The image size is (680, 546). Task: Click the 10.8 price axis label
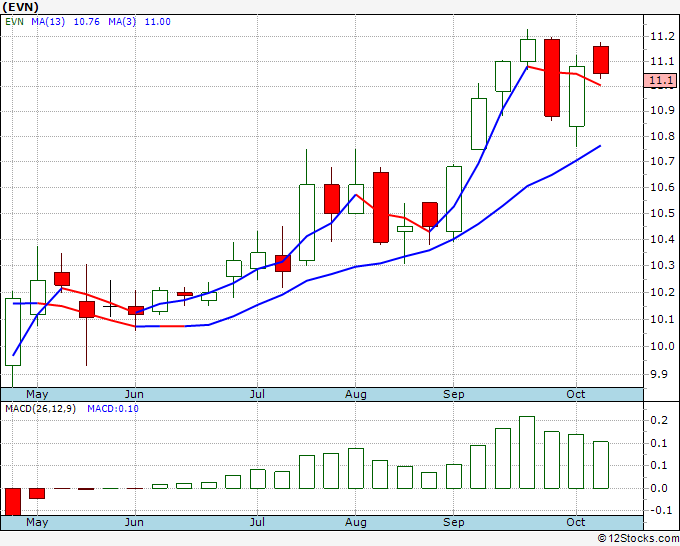click(662, 136)
